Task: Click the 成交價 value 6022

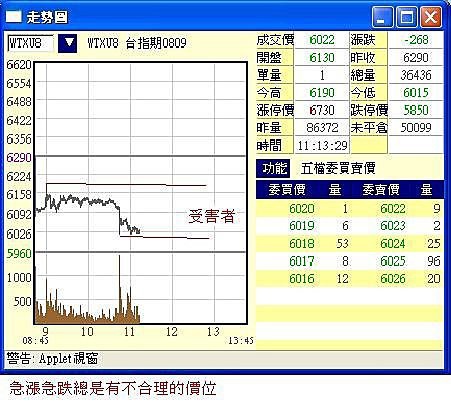Action: (322, 40)
